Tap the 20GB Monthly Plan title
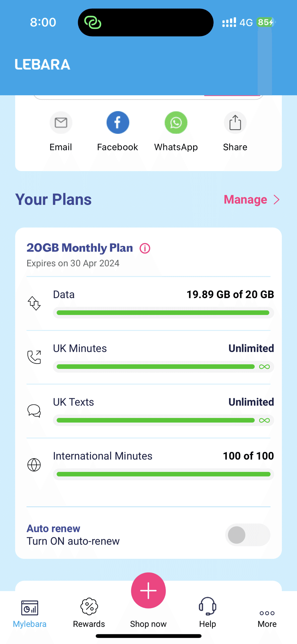 pos(80,248)
